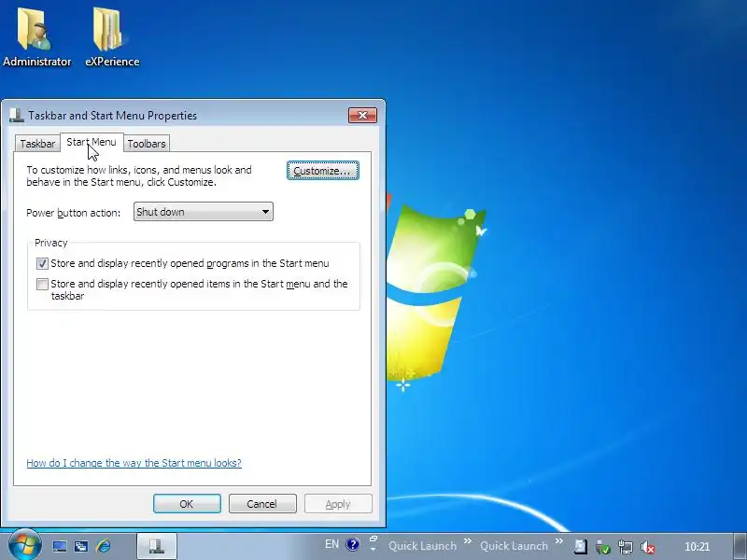Click the 'Power button action:' label
Screen dimensions: 747x560
click(x=74, y=213)
